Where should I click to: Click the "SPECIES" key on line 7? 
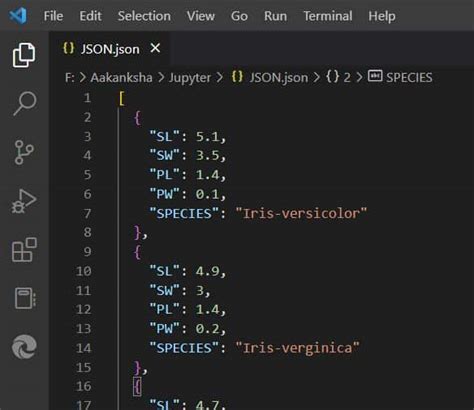(x=184, y=213)
